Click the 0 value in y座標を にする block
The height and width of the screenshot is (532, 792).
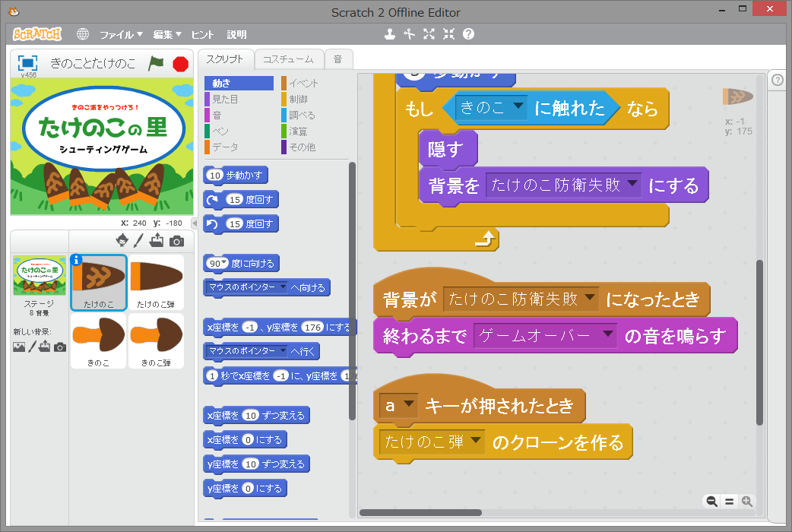(248, 489)
